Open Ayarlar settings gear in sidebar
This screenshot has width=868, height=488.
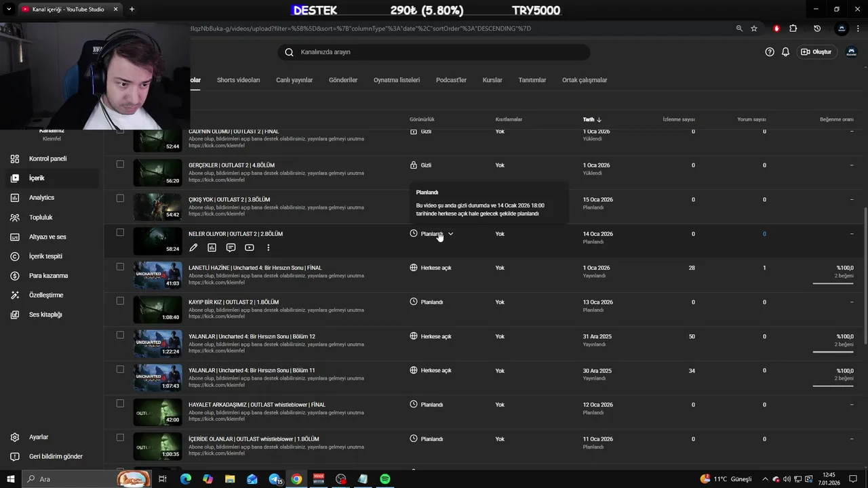coord(15,437)
